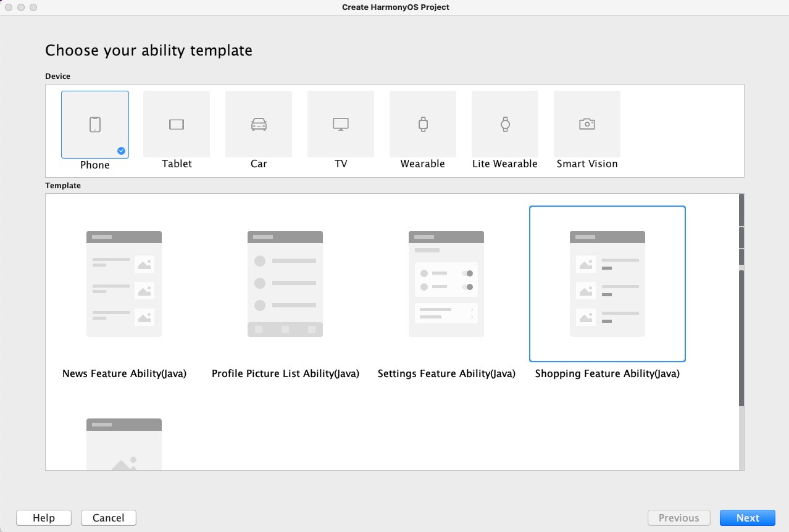
Task: Select the Smart Vision camera icon
Action: point(587,124)
